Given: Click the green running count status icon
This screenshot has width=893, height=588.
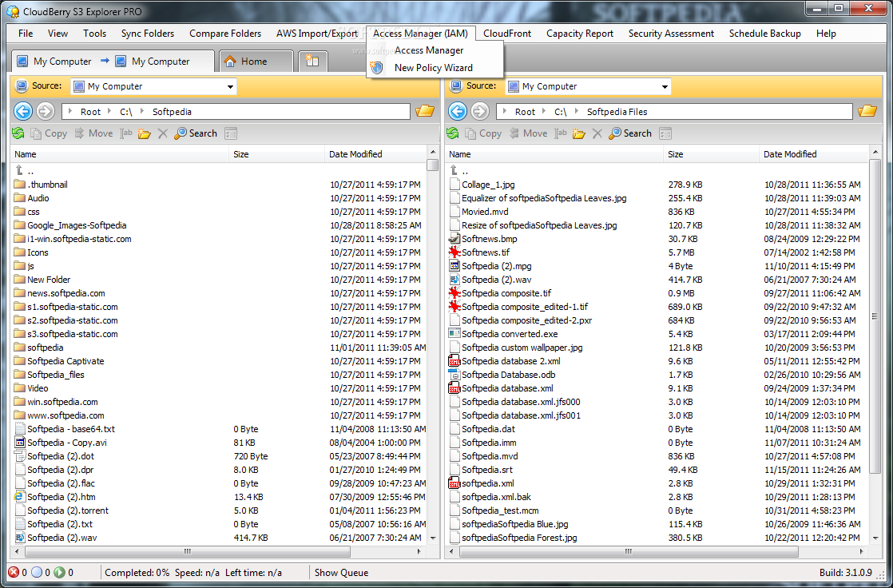Looking at the screenshot, I should click(60, 572).
